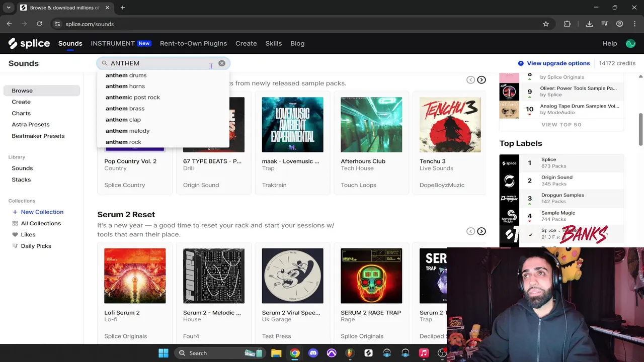Image resolution: width=644 pixels, height=362 pixels.
Task: Click VIEW TOP 50 link
Action: (x=561, y=125)
